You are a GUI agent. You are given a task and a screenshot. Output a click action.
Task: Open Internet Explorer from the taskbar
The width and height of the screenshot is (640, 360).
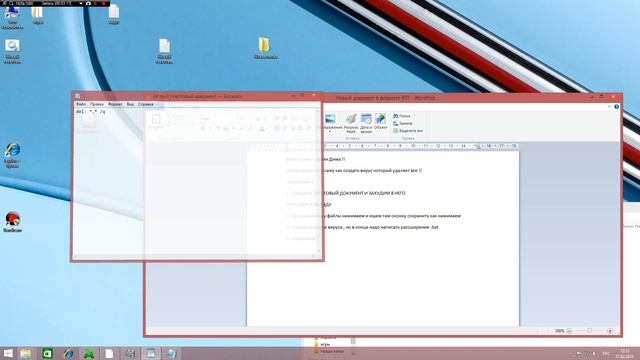(68, 353)
